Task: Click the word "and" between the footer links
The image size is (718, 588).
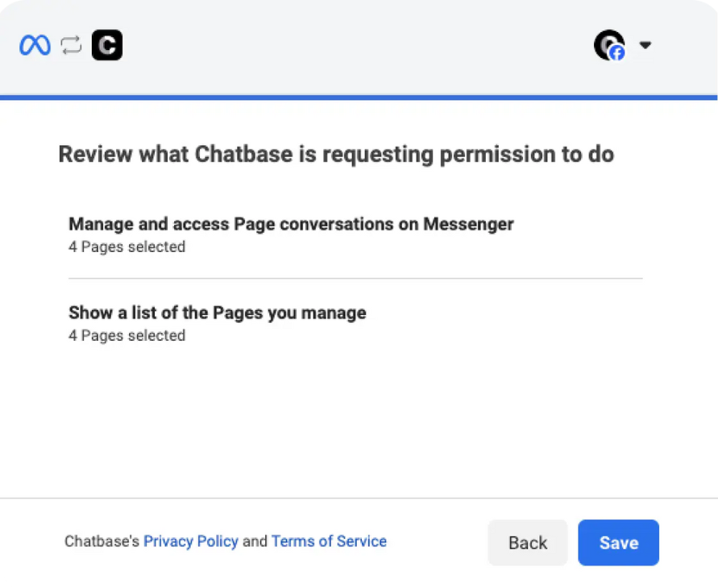Action: click(255, 540)
